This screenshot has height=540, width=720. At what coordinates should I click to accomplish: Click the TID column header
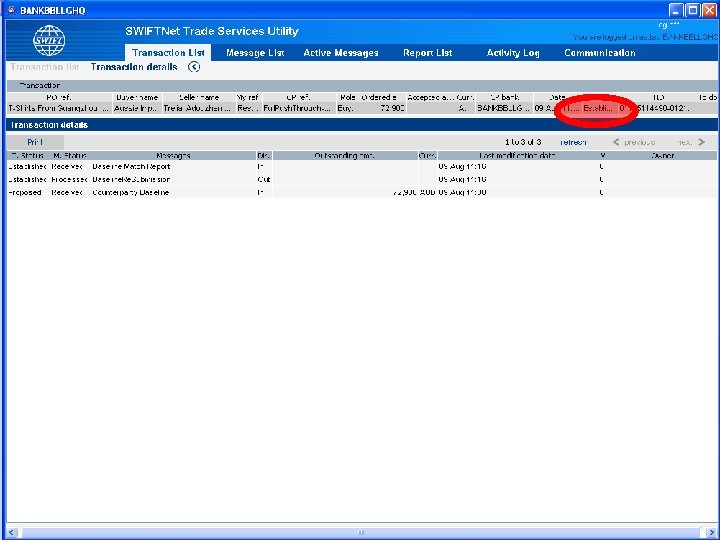pos(659,97)
